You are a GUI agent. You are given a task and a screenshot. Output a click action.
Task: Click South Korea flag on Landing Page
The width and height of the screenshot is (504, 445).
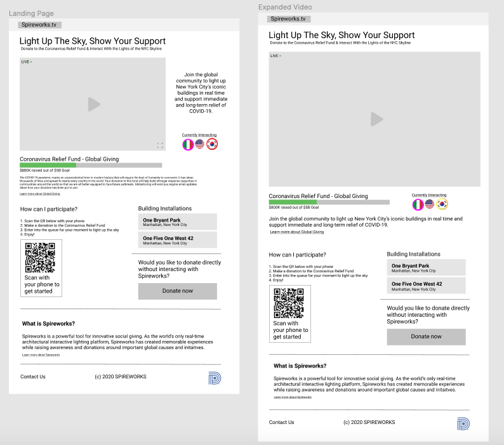(x=212, y=144)
